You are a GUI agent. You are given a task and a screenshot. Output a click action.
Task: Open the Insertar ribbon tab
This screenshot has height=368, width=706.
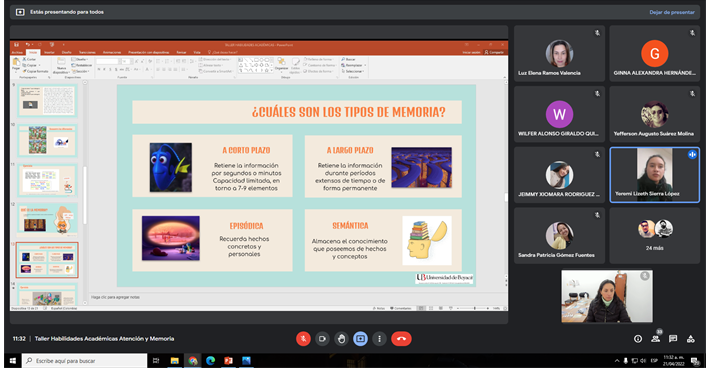pos(50,52)
